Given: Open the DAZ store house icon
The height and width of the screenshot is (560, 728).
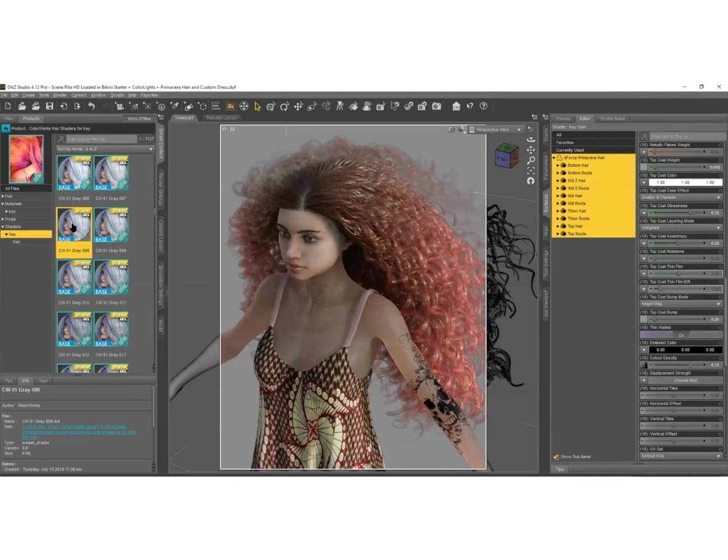Looking at the screenshot, I should (x=456, y=106).
